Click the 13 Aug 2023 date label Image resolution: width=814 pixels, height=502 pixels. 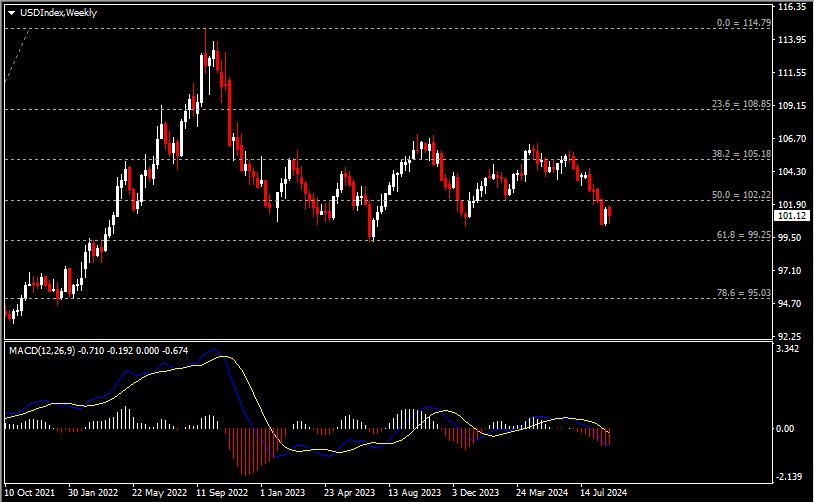pos(414,492)
